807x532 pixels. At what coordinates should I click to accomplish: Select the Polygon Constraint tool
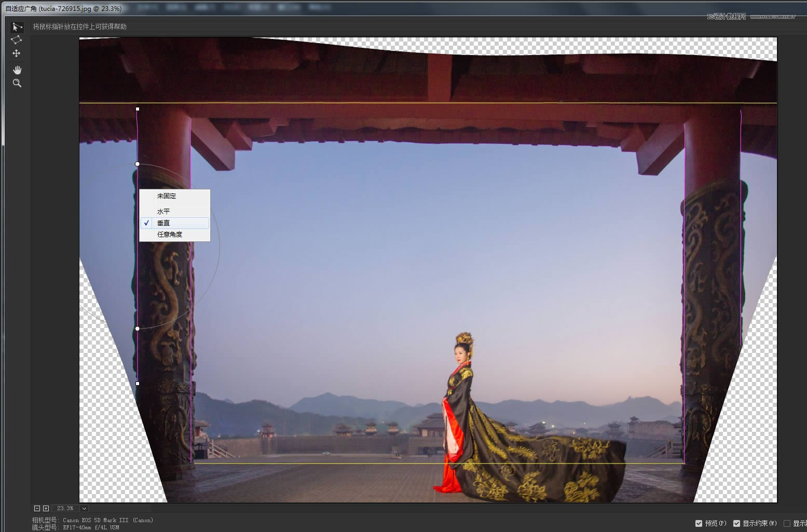click(17, 40)
